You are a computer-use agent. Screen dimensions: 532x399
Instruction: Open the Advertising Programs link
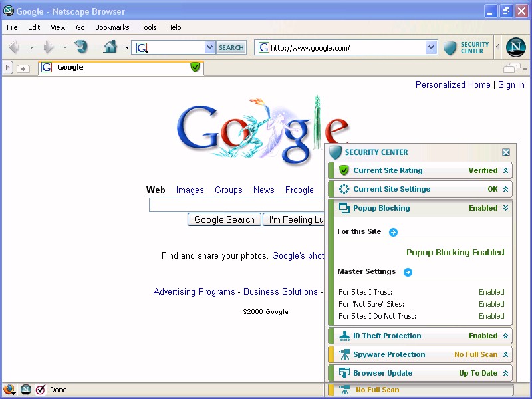[194, 291]
